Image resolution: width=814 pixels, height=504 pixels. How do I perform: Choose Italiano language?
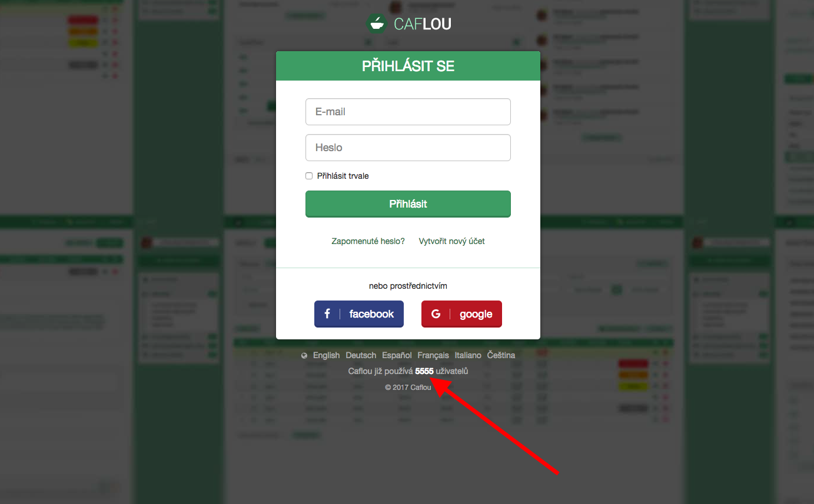click(468, 355)
